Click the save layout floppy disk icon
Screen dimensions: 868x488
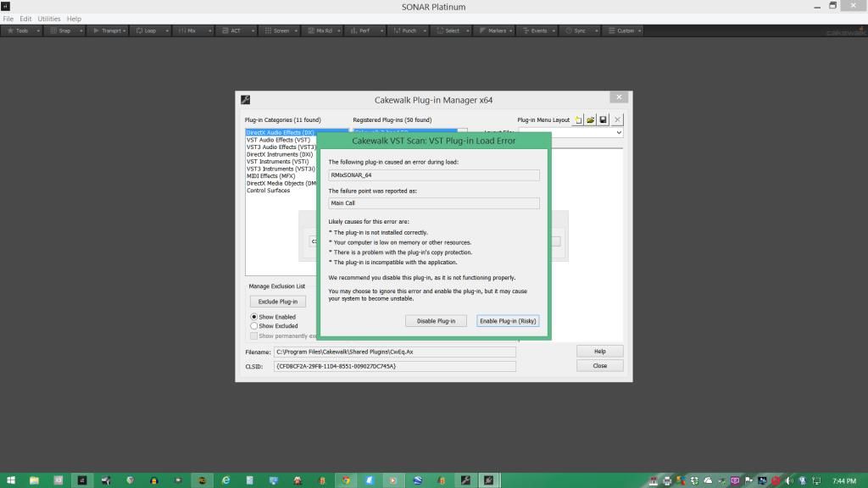(x=603, y=120)
